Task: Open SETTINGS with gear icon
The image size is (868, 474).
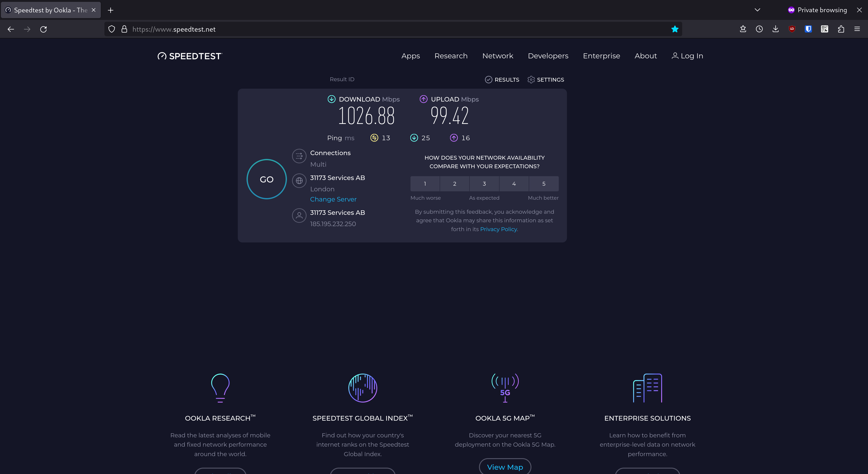Action: pyautogui.click(x=545, y=80)
